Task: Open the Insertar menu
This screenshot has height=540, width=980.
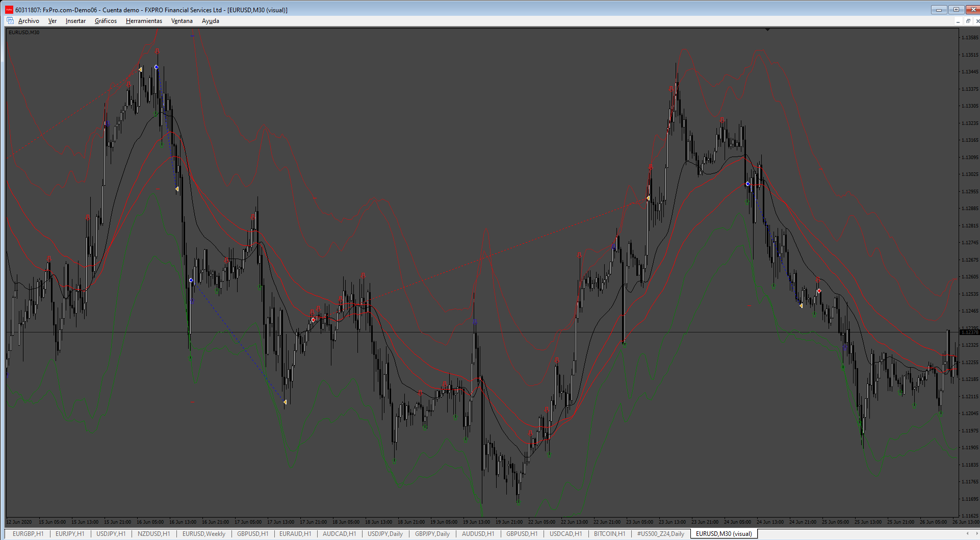Action: [x=75, y=21]
